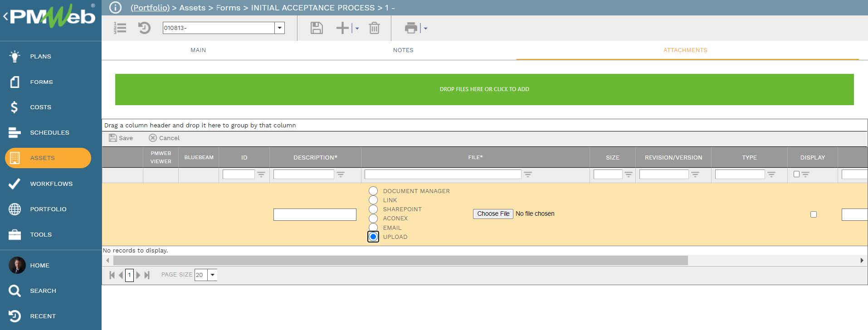Screen dimensions: 868x330
Task: Click the scroll right arrow
Action: coord(862,260)
